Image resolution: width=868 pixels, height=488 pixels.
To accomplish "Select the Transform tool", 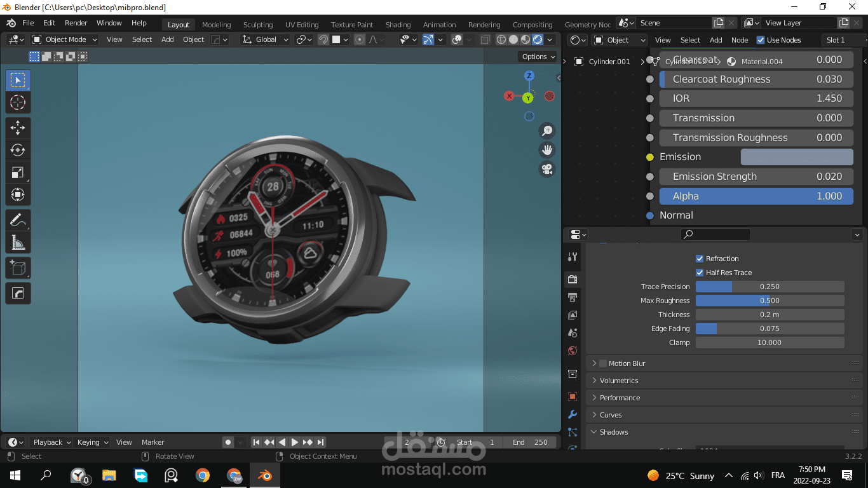I will pos(18,194).
